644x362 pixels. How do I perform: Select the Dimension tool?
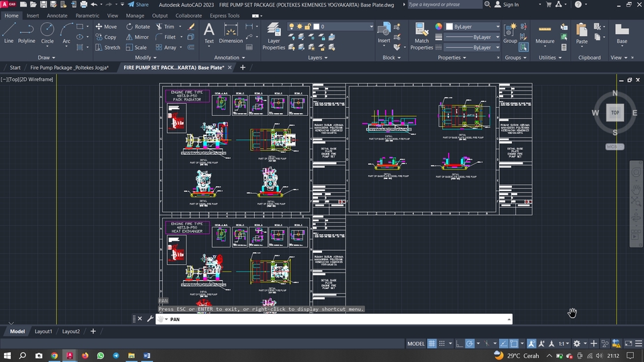[231, 33]
